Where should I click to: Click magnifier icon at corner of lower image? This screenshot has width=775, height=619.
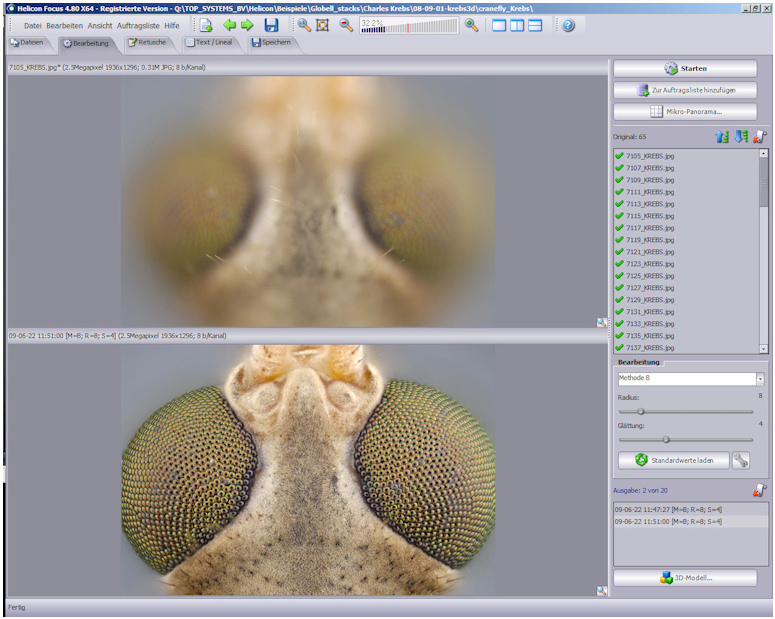(x=602, y=591)
